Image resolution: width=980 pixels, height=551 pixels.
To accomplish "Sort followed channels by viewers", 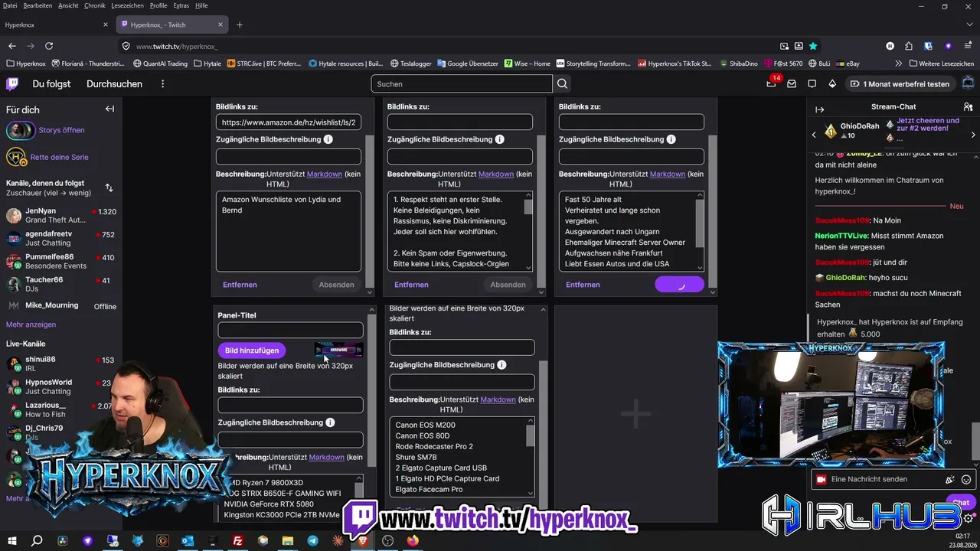I will (109, 187).
